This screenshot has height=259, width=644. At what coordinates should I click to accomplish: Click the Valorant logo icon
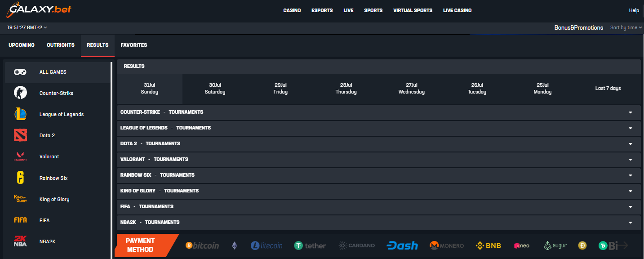(20, 156)
